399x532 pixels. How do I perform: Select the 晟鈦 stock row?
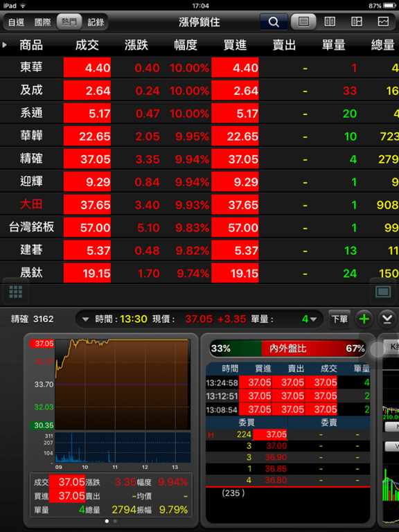tap(199, 273)
